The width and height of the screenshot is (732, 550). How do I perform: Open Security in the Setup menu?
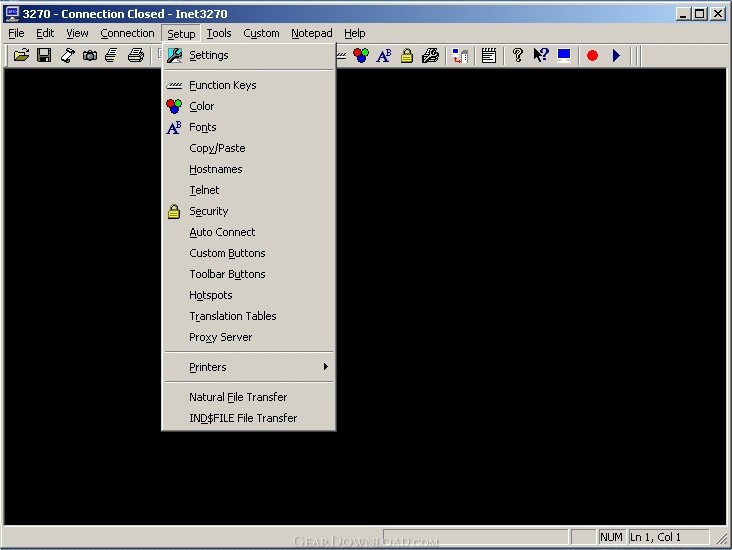[249, 211]
